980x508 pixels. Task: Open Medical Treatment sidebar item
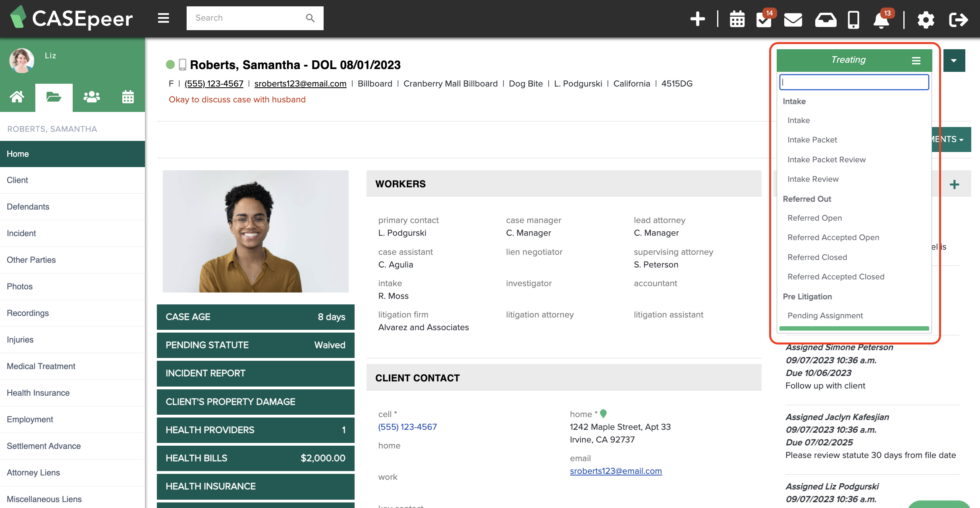[x=72, y=366]
